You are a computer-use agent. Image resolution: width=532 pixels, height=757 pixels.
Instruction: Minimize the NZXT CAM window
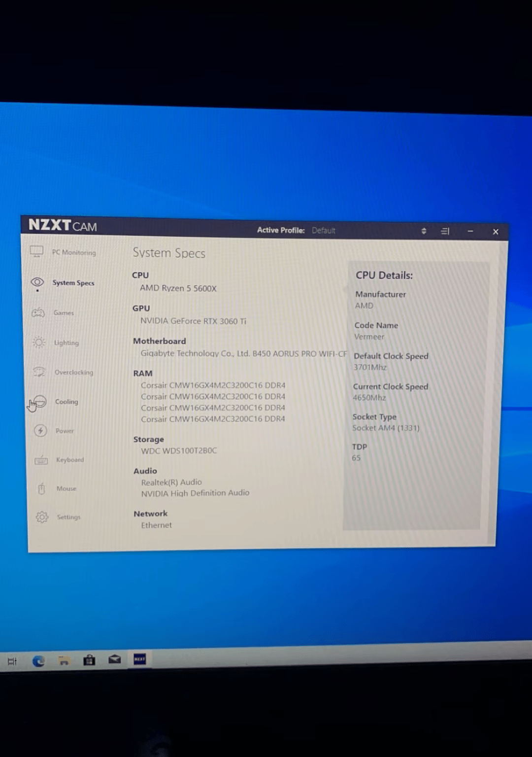click(x=470, y=231)
